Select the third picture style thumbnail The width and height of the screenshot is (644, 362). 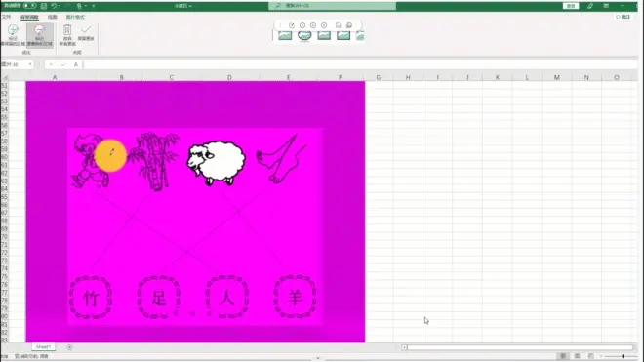324,36
